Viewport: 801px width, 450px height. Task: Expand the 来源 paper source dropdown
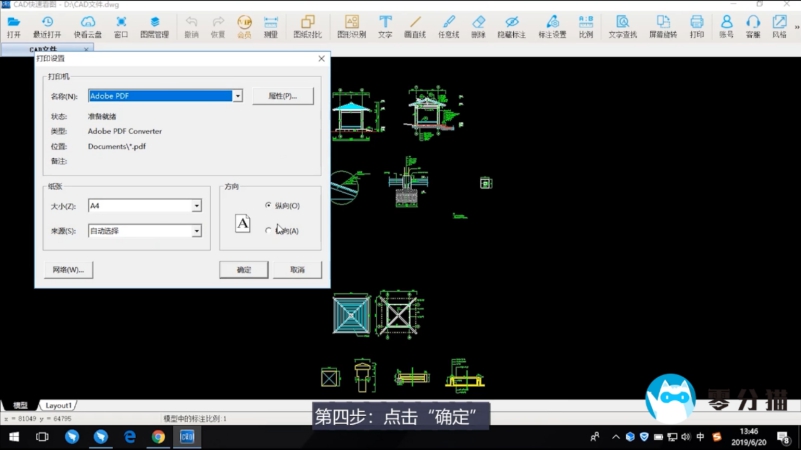(196, 231)
